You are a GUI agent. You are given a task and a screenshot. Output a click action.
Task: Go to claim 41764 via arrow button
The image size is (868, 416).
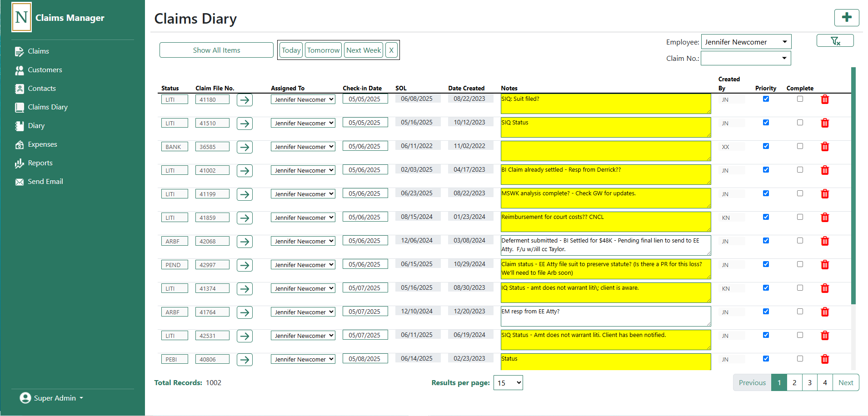pos(244,312)
